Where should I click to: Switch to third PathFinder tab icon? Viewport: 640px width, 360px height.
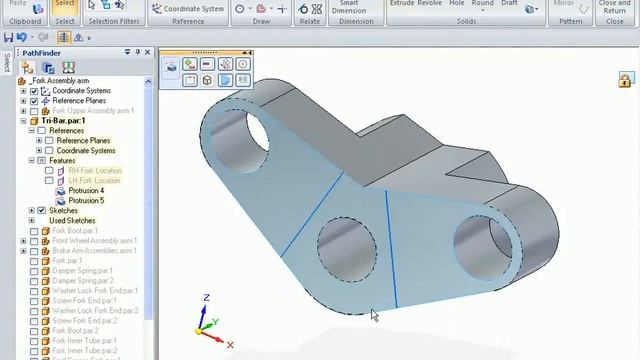pos(69,68)
